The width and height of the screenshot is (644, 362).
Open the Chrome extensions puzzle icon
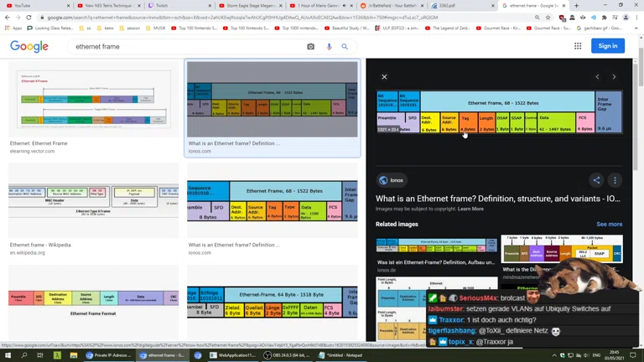pyautogui.click(x=604, y=18)
